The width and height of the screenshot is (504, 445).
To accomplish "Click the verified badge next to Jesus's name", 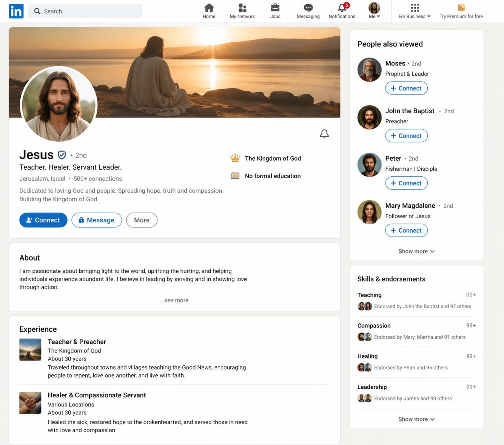I will (x=61, y=155).
